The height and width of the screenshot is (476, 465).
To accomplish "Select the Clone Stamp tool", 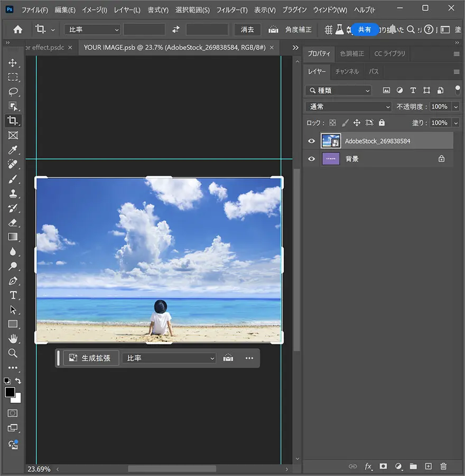I will click(x=13, y=194).
